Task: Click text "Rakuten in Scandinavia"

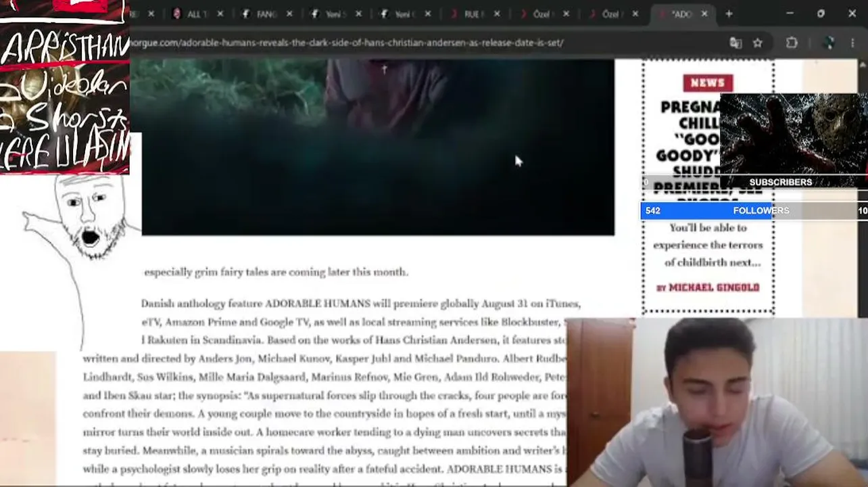Action: coord(204,340)
